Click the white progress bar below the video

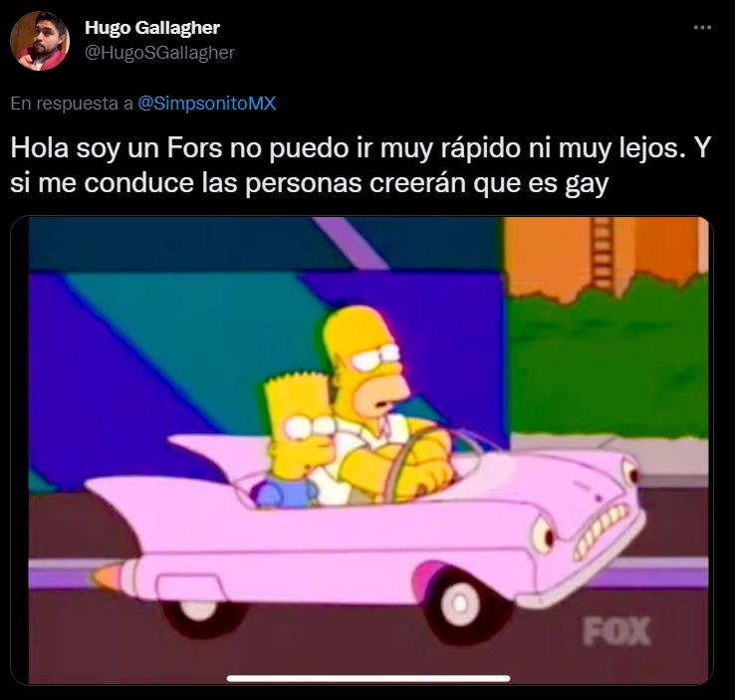click(368, 678)
